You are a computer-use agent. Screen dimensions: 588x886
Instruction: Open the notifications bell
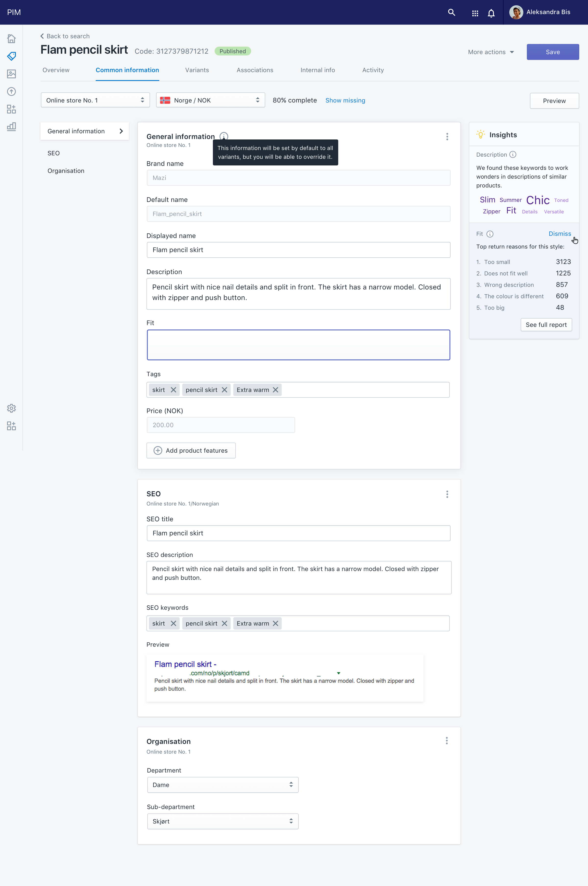coord(491,13)
